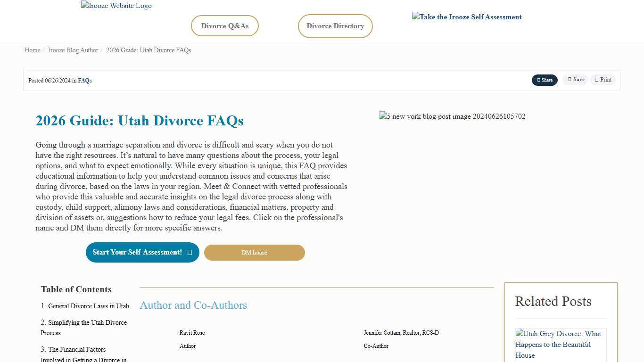Image resolution: width=644 pixels, height=362 pixels.
Task: Open the FAQs category link
Action: coord(85,80)
